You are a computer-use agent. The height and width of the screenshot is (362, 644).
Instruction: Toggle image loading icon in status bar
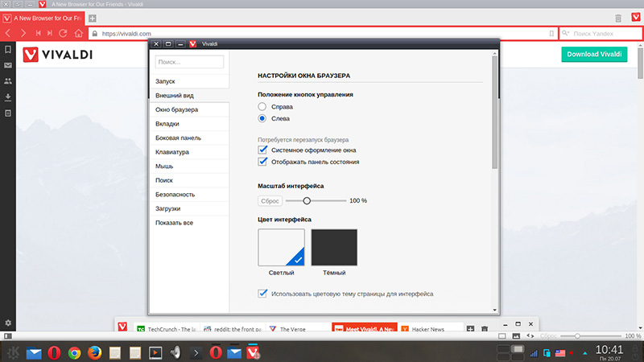click(x=516, y=335)
